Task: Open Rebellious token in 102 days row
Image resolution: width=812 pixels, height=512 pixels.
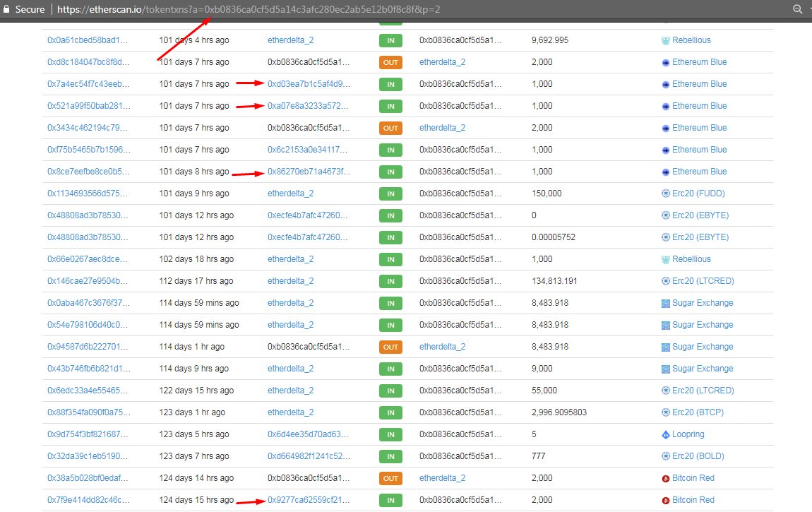Action: pyautogui.click(x=691, y=259)
